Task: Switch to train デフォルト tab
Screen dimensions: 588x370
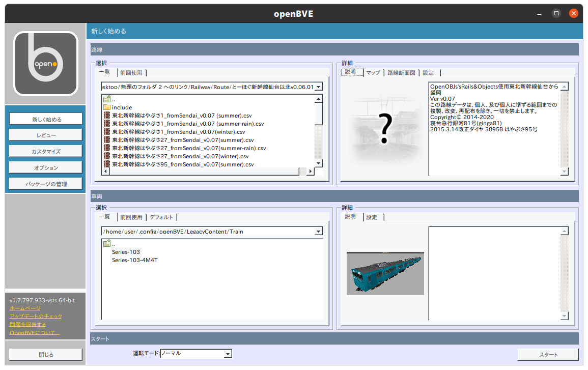Action: [x=161, y=217]
